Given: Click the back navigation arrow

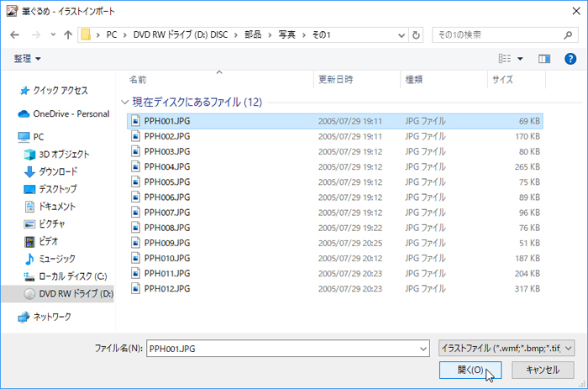Looking at the screenshot, I should tap(14, 35).
